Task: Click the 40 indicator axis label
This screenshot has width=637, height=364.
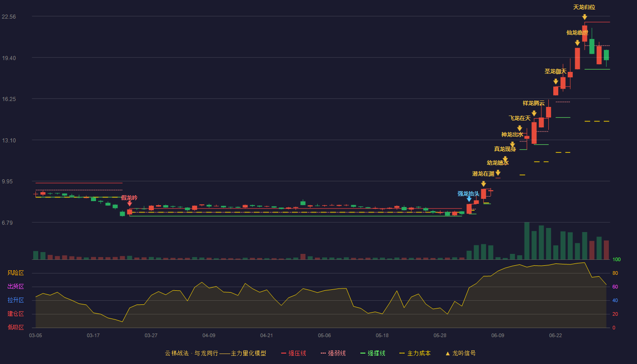Action: 615,300
